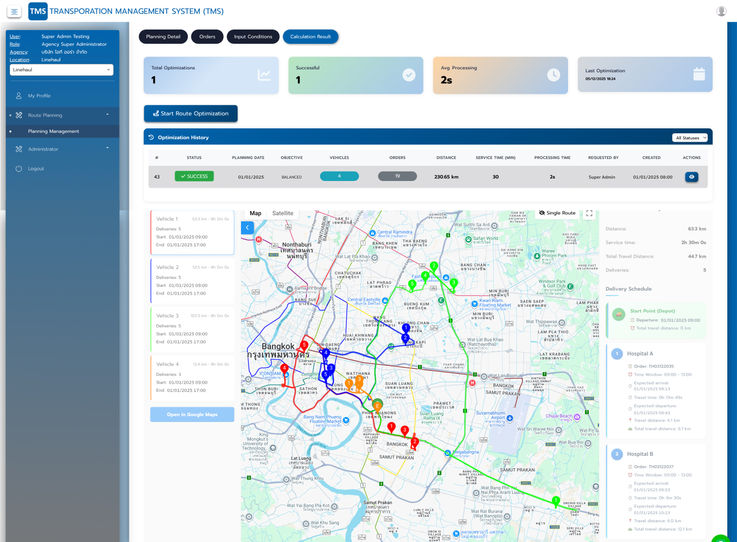Click the Route Planning sidebar icon
Viewport: 737px width, 542px height.
tap(19, 115)
